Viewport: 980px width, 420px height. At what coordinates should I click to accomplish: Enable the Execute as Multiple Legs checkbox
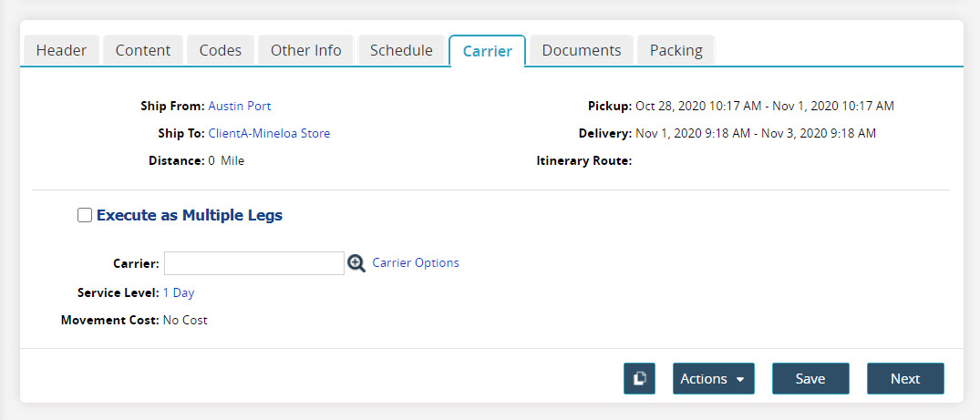(85, 216)
